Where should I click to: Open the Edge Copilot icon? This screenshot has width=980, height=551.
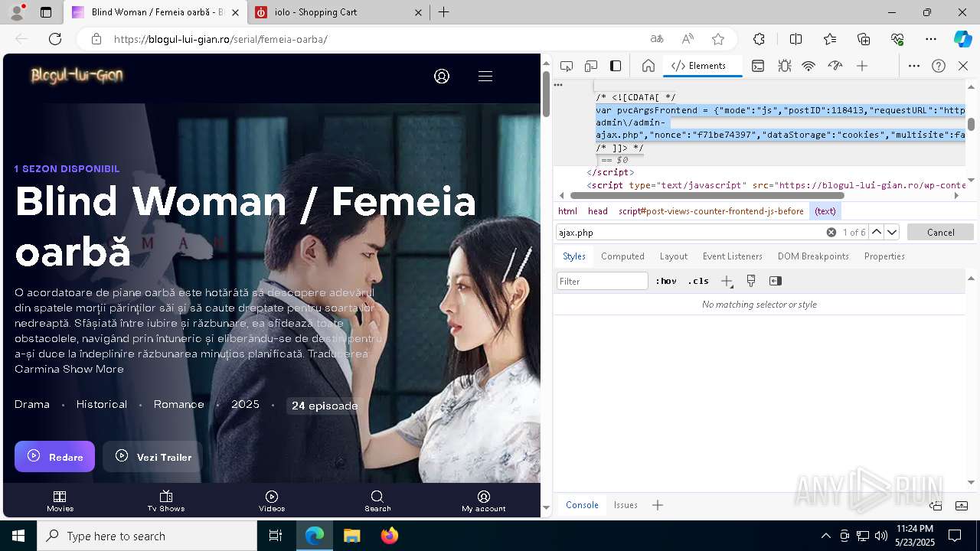pos(962,39)
